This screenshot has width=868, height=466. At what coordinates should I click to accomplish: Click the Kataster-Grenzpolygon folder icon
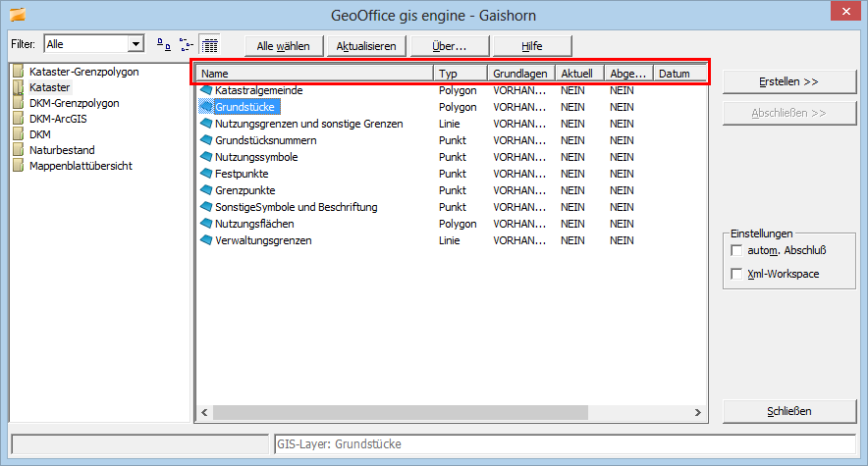click(x=19, y=72)
